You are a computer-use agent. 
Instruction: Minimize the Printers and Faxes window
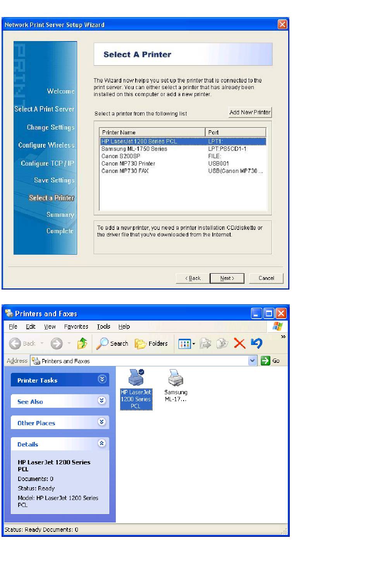click(x=256, y=313)
